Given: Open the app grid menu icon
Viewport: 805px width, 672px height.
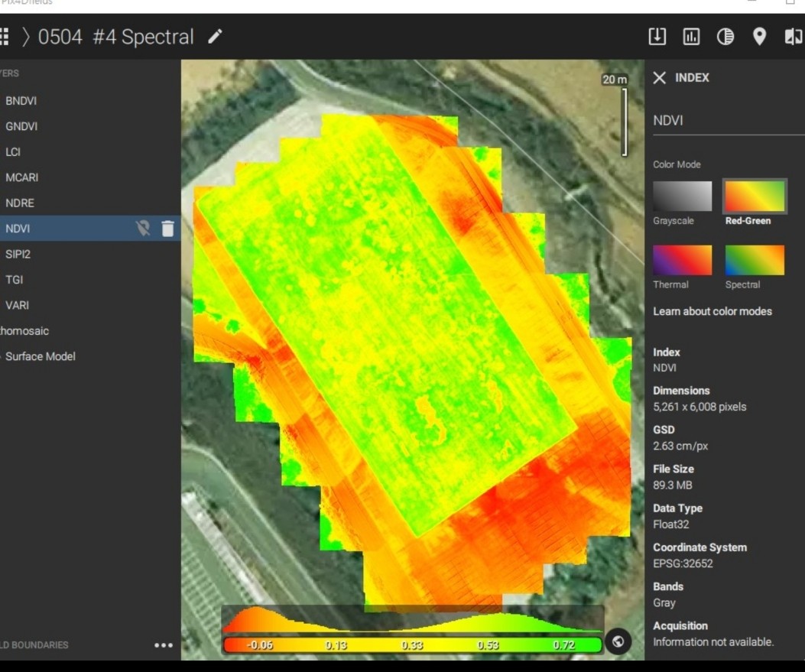Looking at the screenshot, I should point(4,37).
